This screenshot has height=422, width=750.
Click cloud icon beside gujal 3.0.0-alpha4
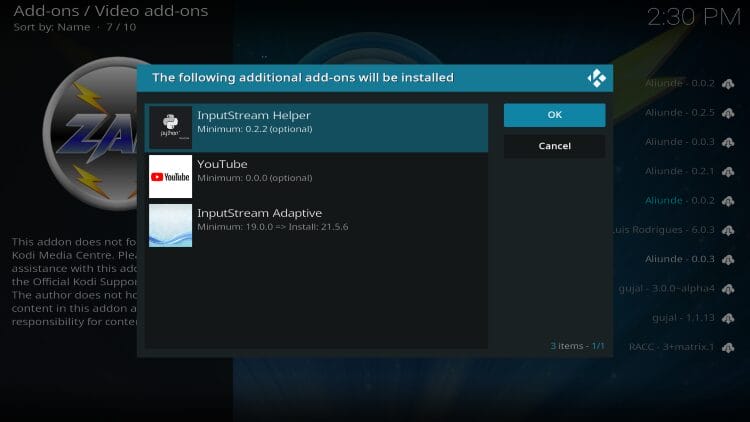[728, 289]
